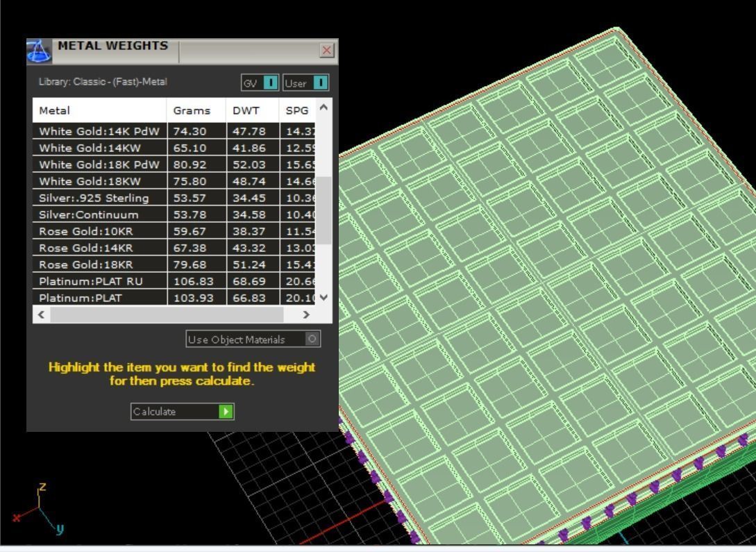Select White Gold:18KW row
This screenshot has width=756, height=552.
coord(174,181)
